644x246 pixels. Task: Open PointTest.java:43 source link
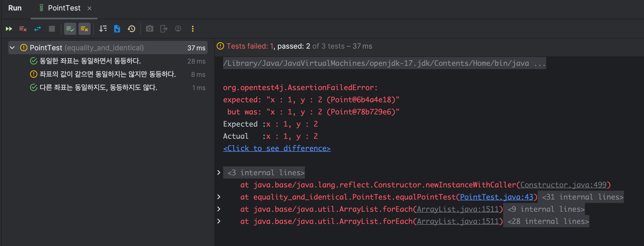(x=497, y=197)
